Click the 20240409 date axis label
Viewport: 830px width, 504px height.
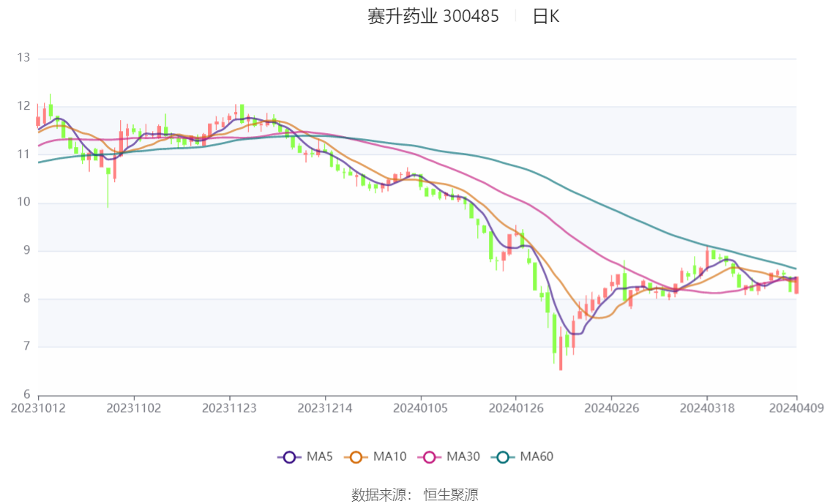[x=796, y=408]
